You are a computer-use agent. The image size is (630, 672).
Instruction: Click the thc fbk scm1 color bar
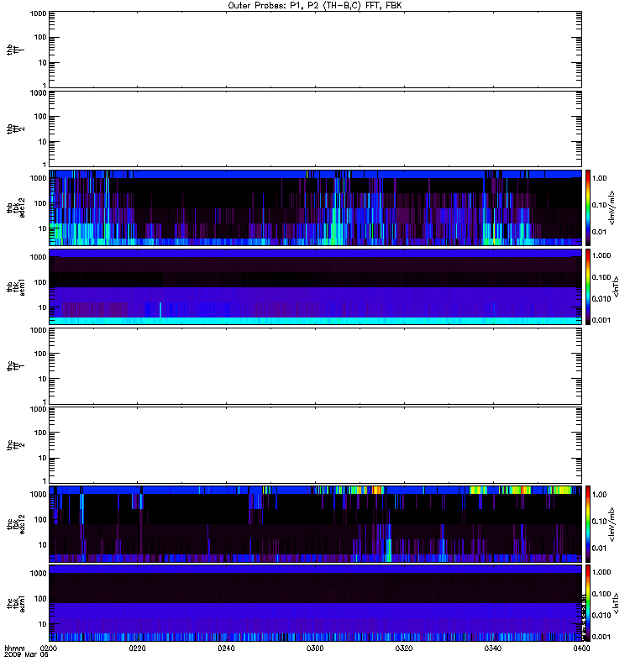tap(588, 603)
